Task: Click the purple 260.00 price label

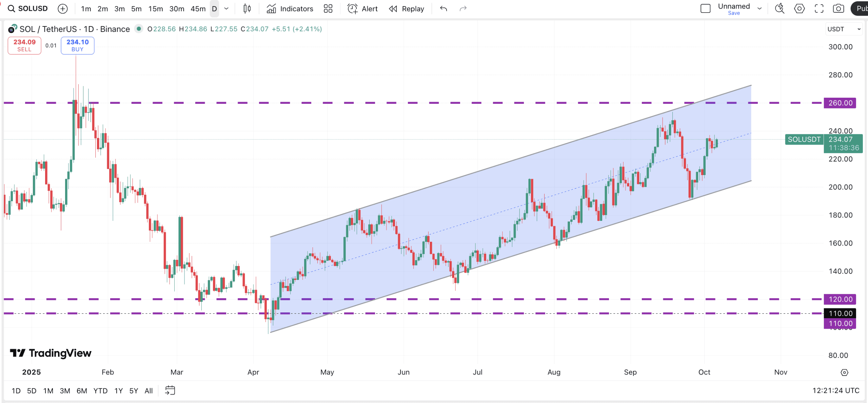Action: coord(840,103)
